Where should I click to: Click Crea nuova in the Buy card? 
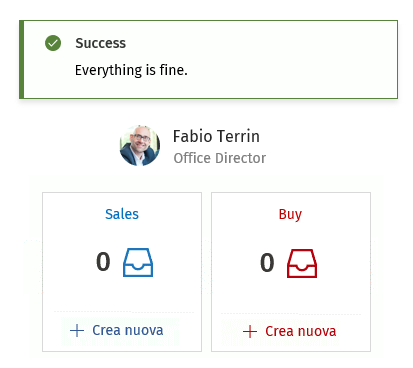tap(301, 331)
